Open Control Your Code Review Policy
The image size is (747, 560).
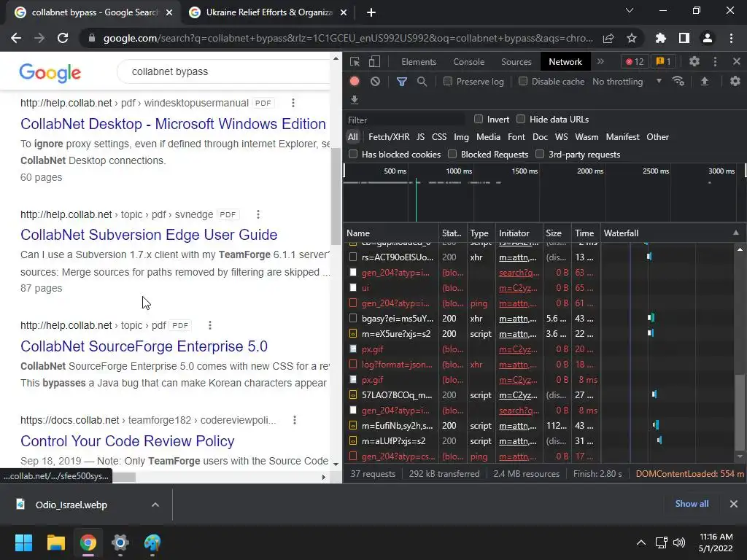click(x=127, y=441)
